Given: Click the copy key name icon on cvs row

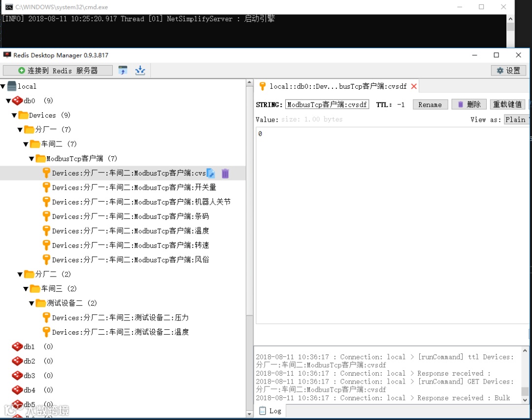Looking at the screenshot, I should pyautogui.click(x=211, y=173).
